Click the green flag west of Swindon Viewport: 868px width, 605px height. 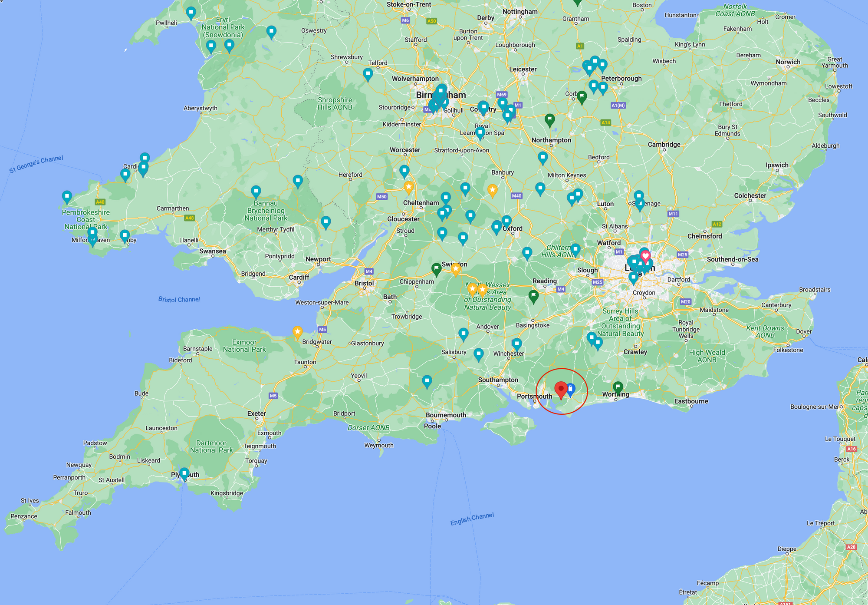(x=437, y=269)
